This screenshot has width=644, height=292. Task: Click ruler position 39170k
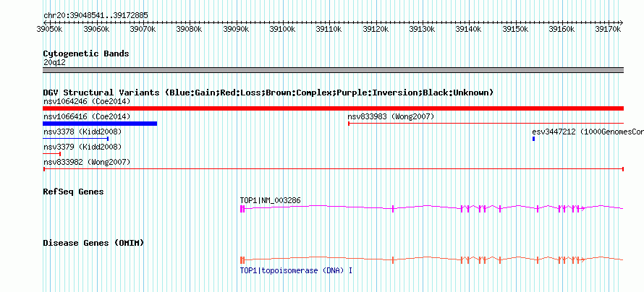tap(608, 29)
